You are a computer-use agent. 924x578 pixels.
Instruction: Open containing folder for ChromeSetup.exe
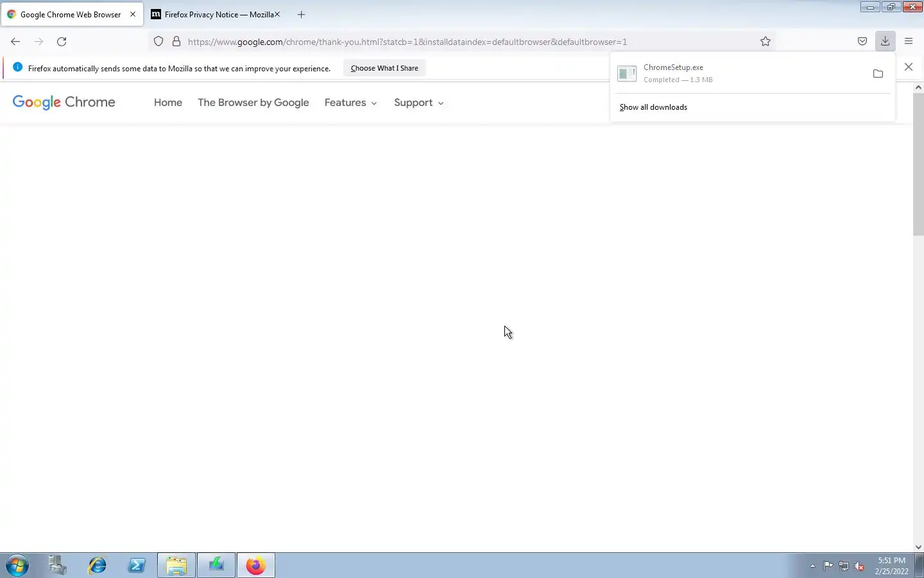[878, 74]
